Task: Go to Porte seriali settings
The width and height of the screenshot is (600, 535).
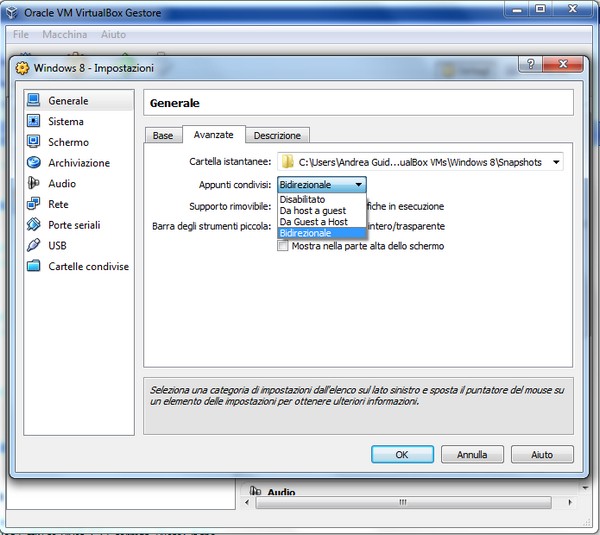Action: point(74,225)
